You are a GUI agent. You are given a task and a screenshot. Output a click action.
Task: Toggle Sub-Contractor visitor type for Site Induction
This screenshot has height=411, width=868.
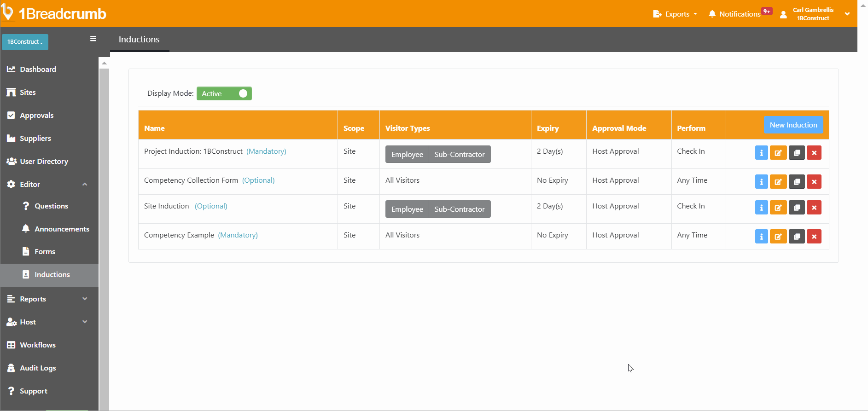[459, 209]
